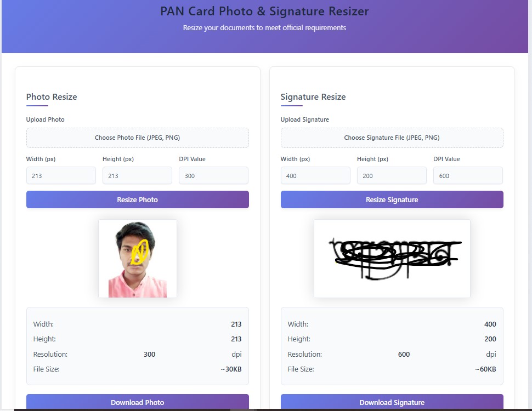
Task: Click the signature Width field showing 400
Action: coord(315,176)
